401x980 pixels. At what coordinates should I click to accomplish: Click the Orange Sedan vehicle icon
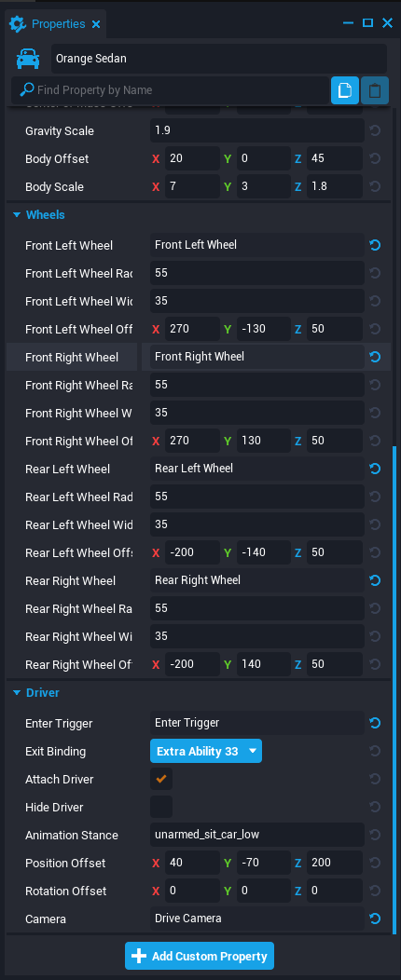pos(28,59)
